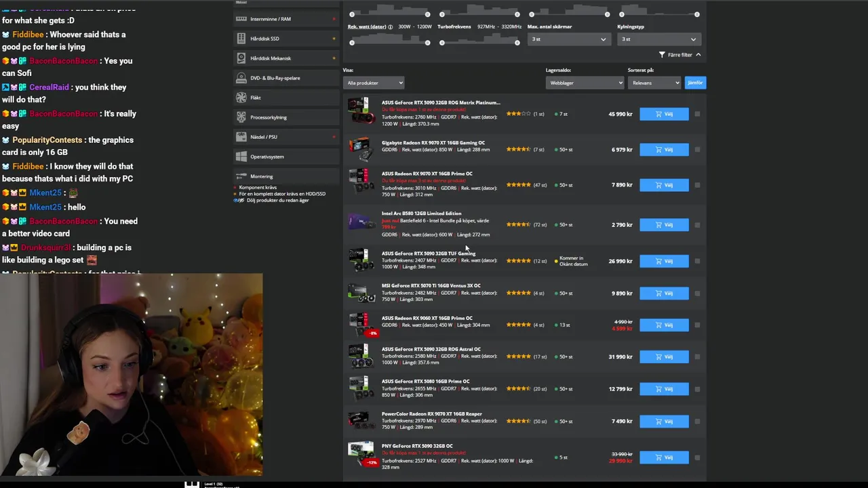Click the Rek. watt (dator) filter label link
This screenshot has height=488, width=868.
367,26
